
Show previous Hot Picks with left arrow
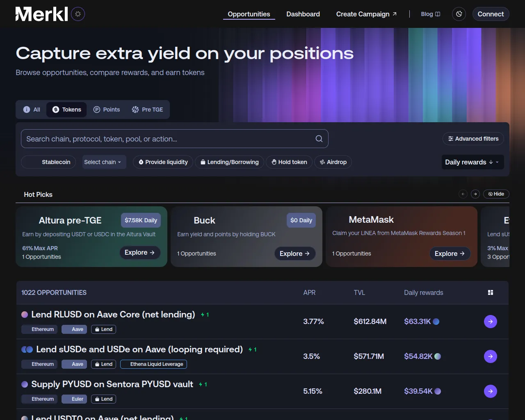click(463, 194)
